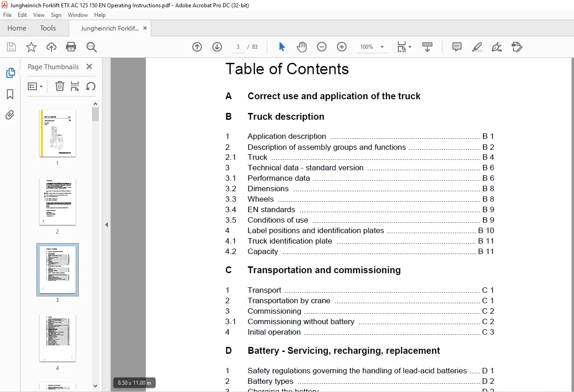Screen dimensions: 574x392
Task: Go to previous page with up arrow
Action: tap(197, 47)
